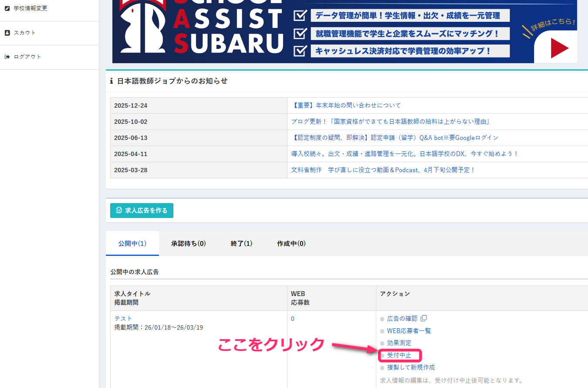This screenshot has width=588, height=388.
Task: Click the 学校情報変更 edit icon in sidebar
Action: [x=7, y=8]
